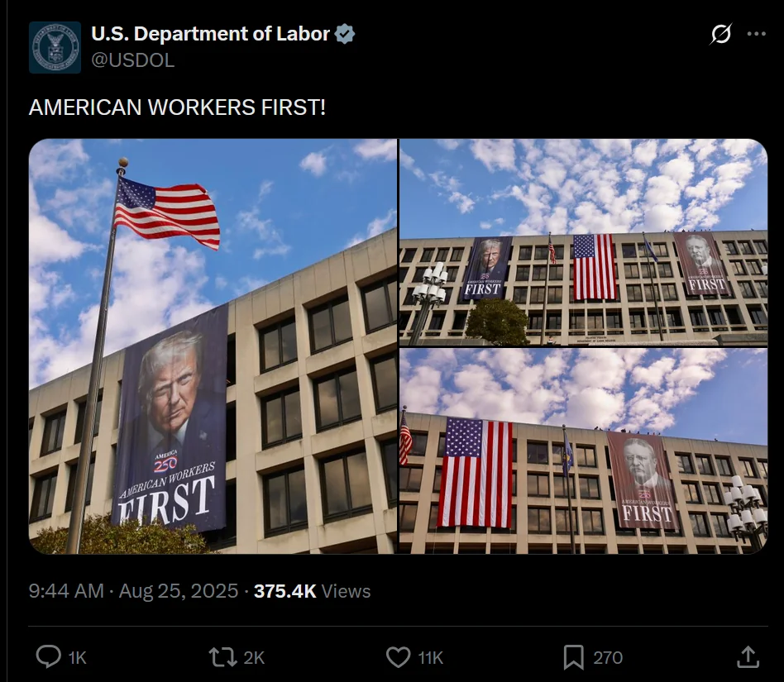Click the Grok slashed-circle icon

(720, 33)
